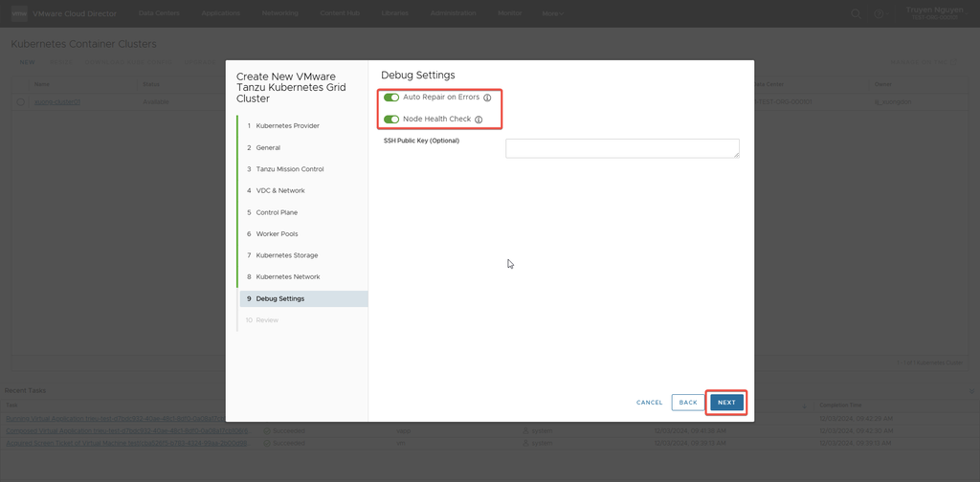Screen dimensions: 980x482
Task: Disable the Node Health Check switch
Action: pos(391,120)
